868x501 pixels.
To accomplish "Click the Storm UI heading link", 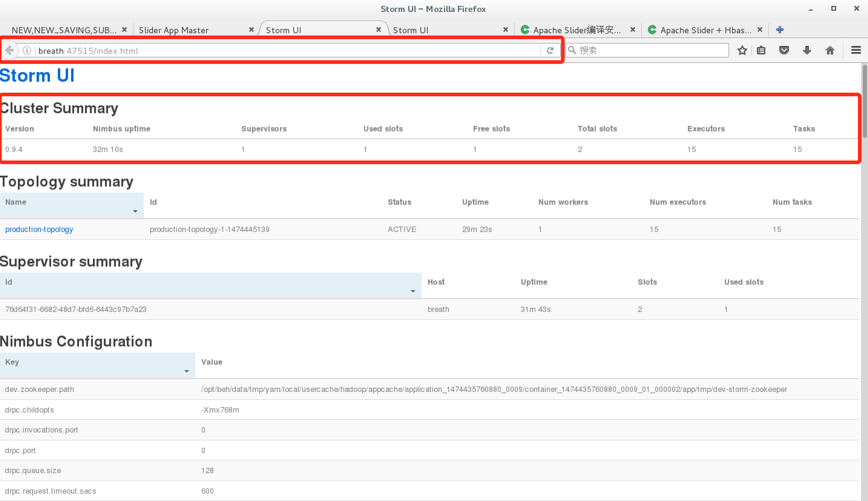I will pos(37,75).
